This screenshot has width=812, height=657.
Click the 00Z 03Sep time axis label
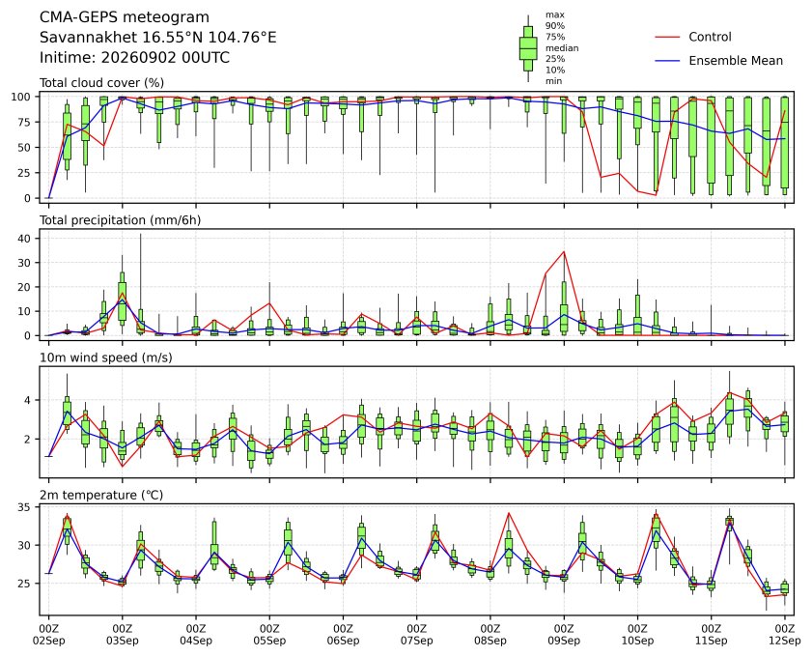[x=123, y=635]
